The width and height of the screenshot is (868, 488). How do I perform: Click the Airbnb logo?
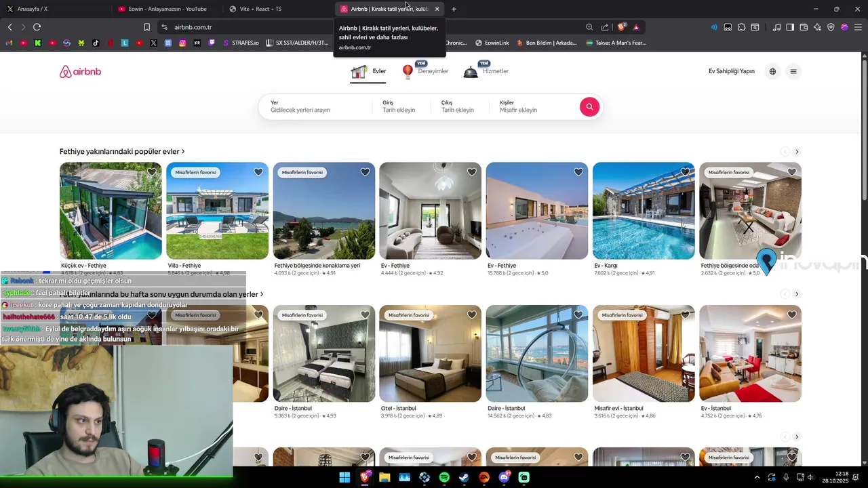click(x=80, y=72)
